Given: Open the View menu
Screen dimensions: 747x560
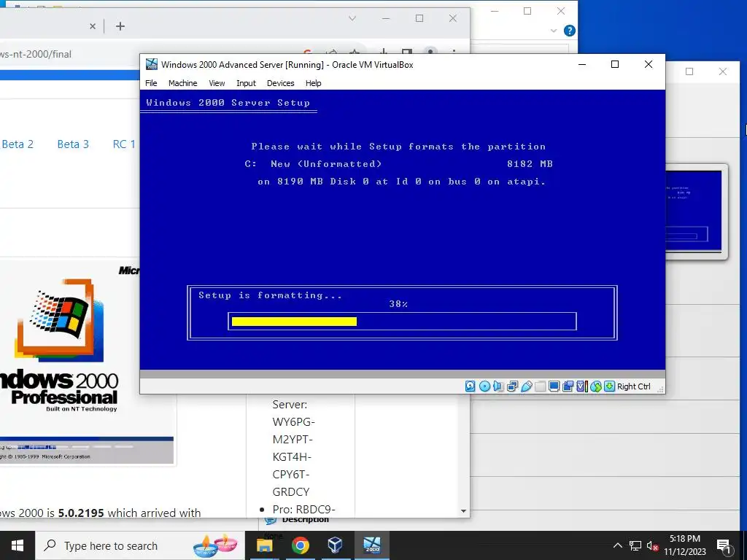Looking at the screenshot, I should [217, 83].
